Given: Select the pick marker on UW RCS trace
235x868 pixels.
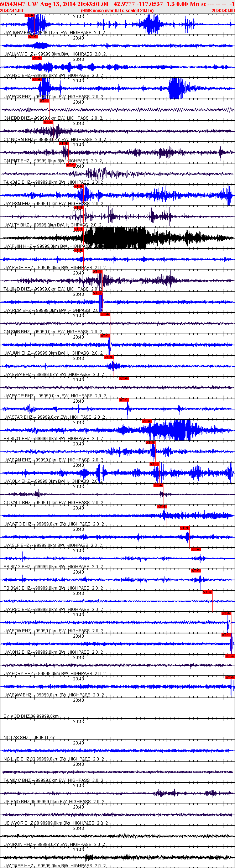Looking at the screenshot, I should tap(37, 79).
